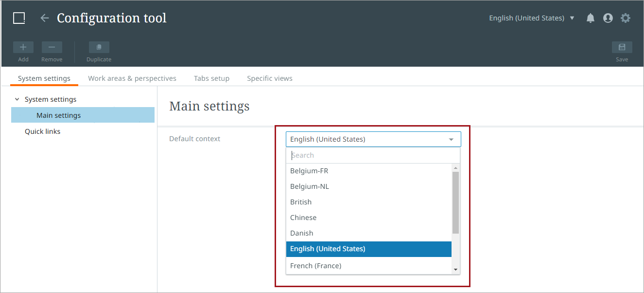Choose Belgium-FR from the list
This screenshot has width=644, height=293.
tap(369, 171)
